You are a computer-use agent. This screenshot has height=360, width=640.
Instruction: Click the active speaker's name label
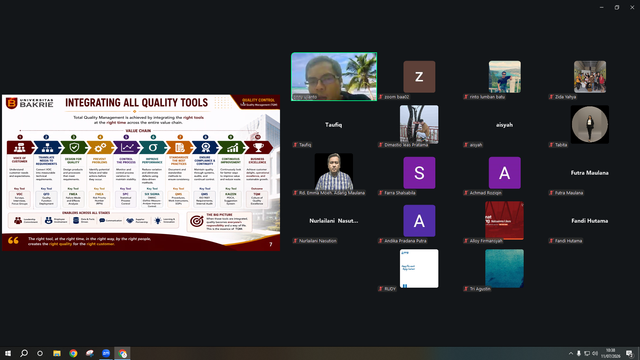coord(305,97)
